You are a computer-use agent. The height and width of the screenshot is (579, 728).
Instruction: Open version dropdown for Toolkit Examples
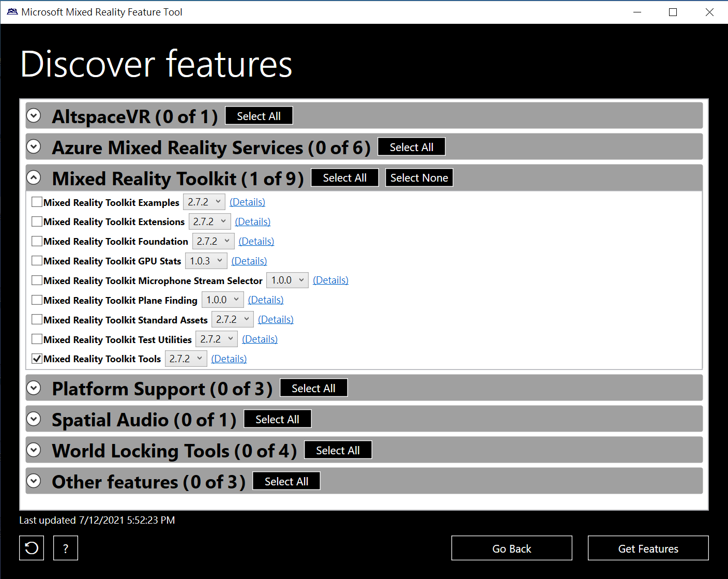click(x=204, y=202)
